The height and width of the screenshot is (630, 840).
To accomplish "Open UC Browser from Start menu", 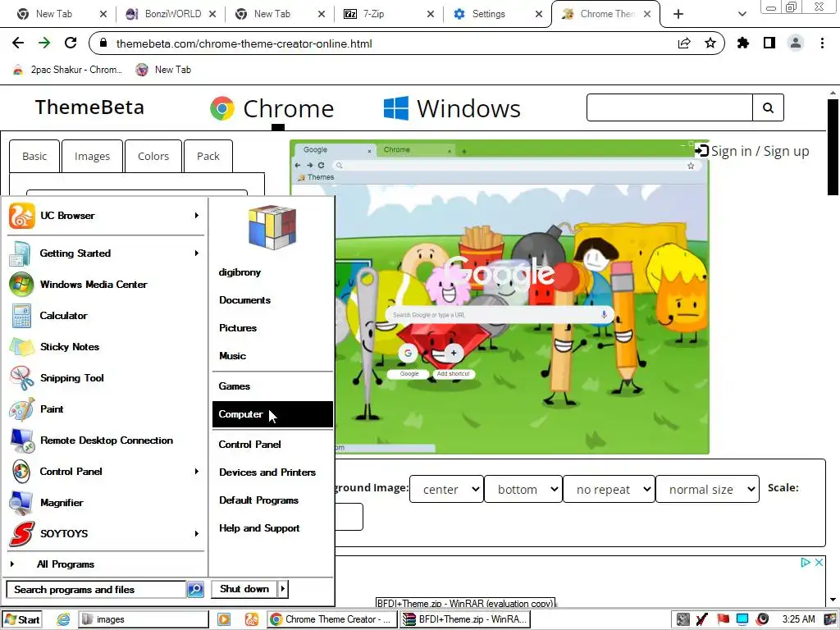I will [x=105, y=216].
